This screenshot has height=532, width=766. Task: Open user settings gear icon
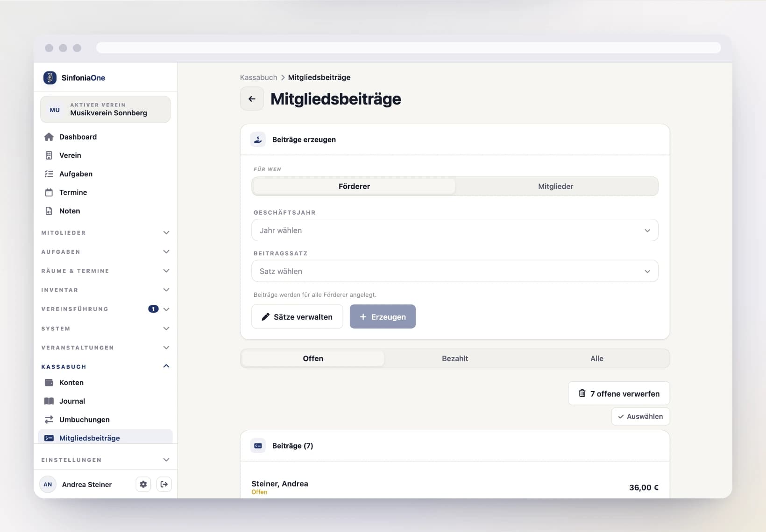point(143,484)
